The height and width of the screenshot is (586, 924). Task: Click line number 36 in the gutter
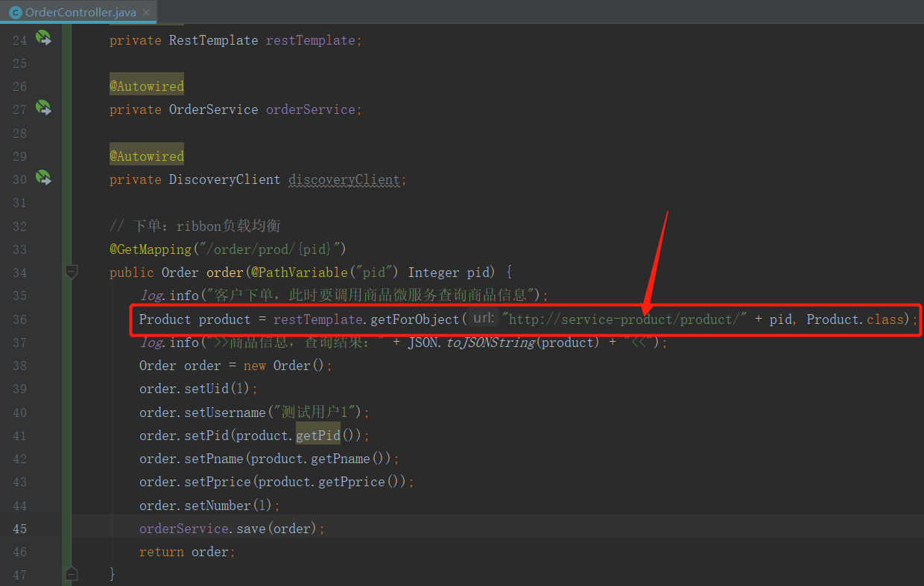tap(20, 319)
